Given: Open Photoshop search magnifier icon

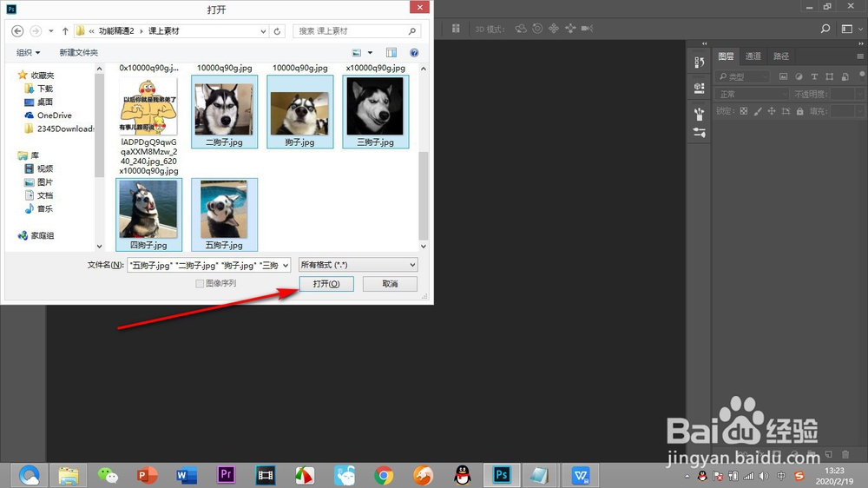Looking at the screenshot, I should coord(825,29).
